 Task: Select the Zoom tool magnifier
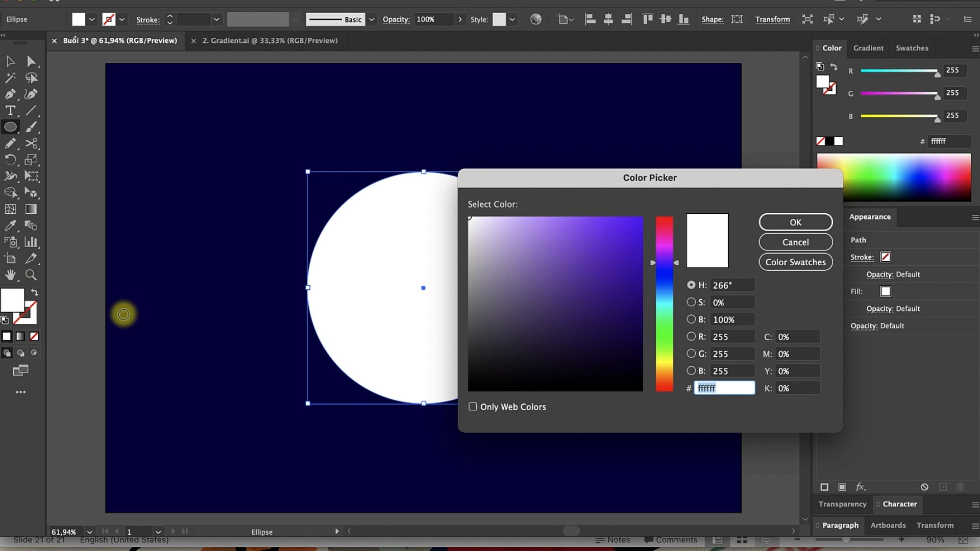click(31, 275)
